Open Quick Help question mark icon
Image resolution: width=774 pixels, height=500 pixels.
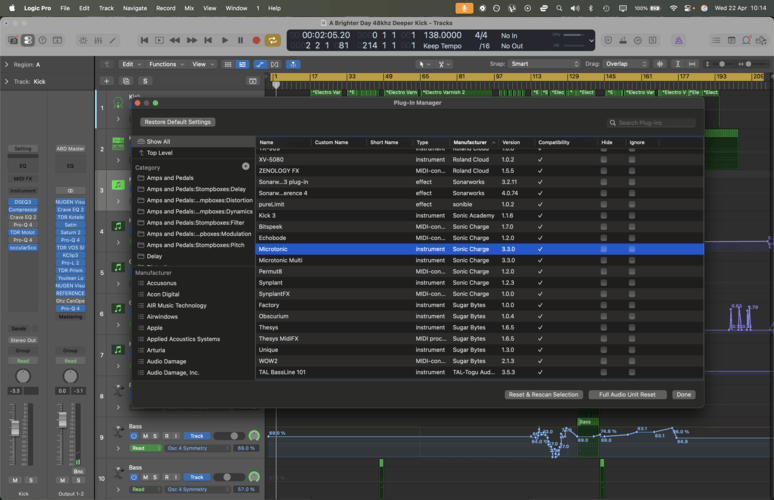coord(42,40)
